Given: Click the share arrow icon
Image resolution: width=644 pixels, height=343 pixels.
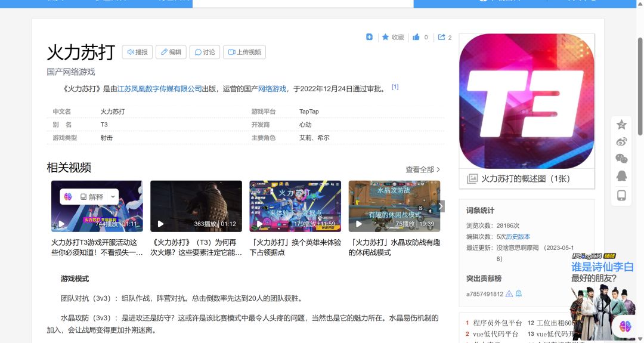Looking at the screenshot, I should point(441,37).
